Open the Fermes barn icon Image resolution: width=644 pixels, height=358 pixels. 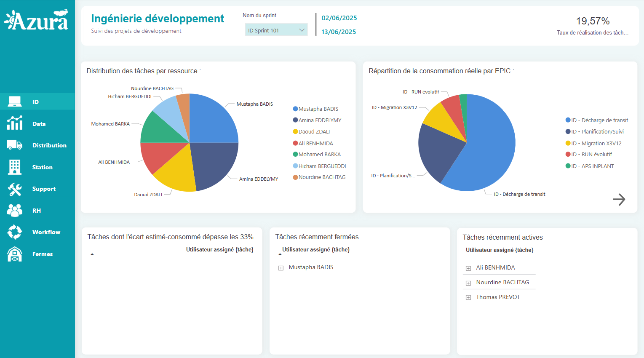(15, 254)
